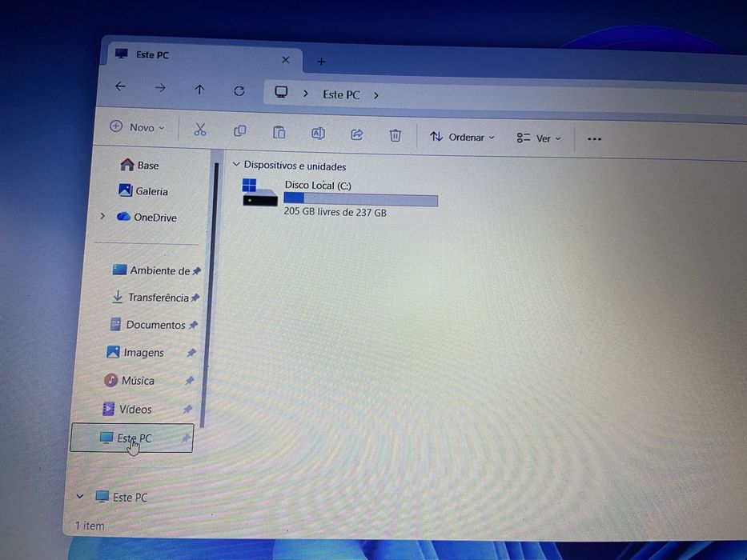747x560 pixels.
Task: Click pin icon next to Transferências
Action: [x=195, y=298]
